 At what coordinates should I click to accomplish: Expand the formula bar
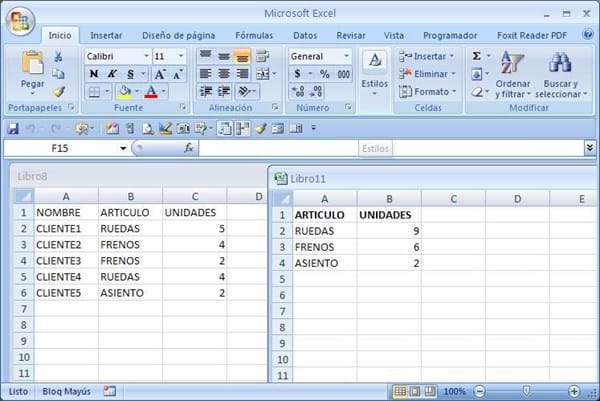(590, 148)
